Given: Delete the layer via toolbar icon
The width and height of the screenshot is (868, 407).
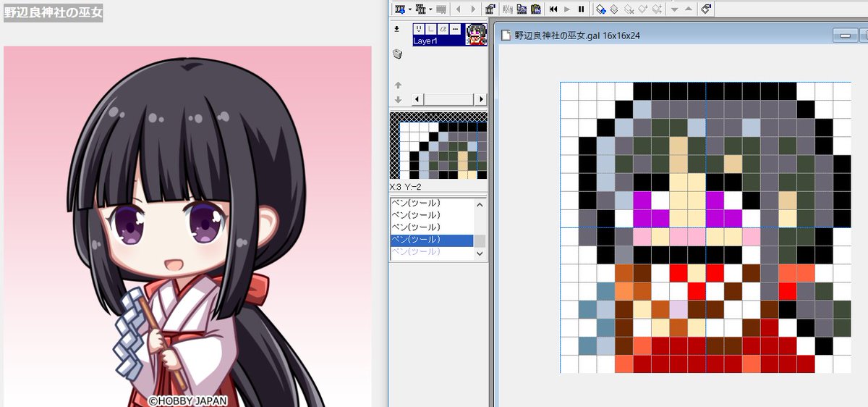Looking at the screenshot, I should (629, 9).
